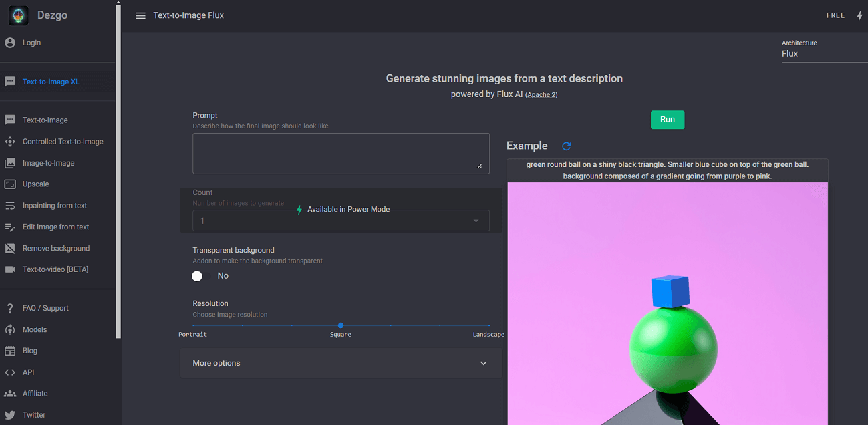Expand the More options section

pyautogui.click(x=341, y=363)
